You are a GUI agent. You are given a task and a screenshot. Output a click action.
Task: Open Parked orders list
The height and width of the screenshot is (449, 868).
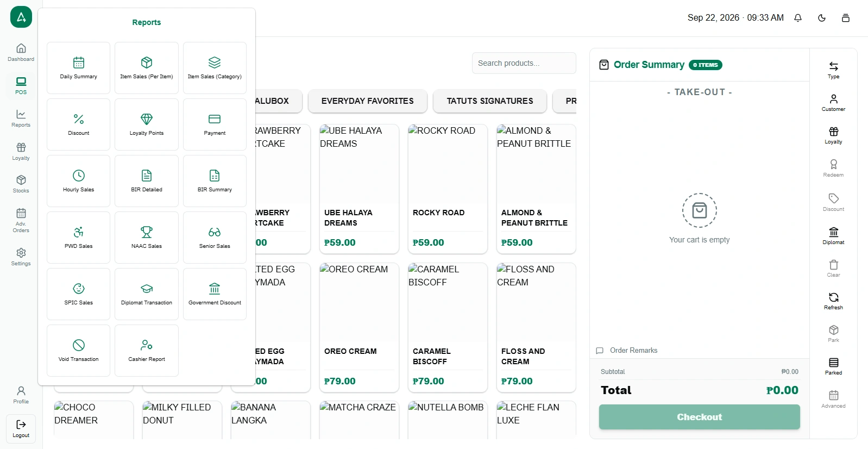833,366
